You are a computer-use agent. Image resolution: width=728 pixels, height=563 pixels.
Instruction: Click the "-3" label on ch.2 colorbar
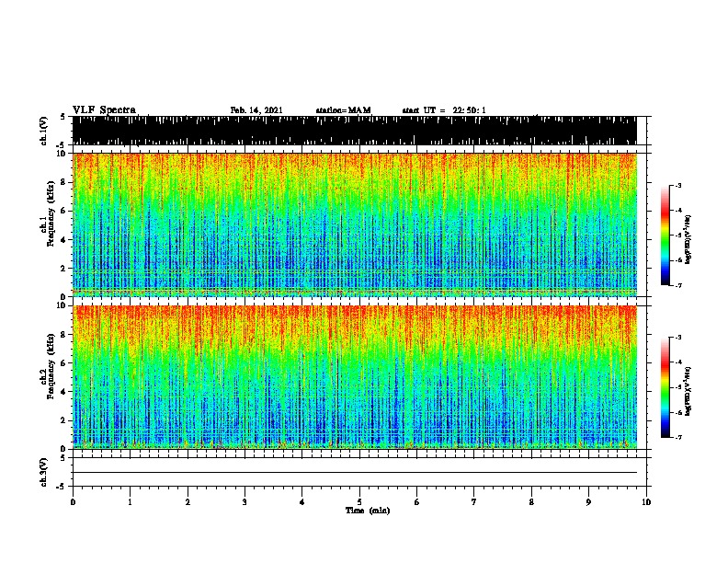677,338
